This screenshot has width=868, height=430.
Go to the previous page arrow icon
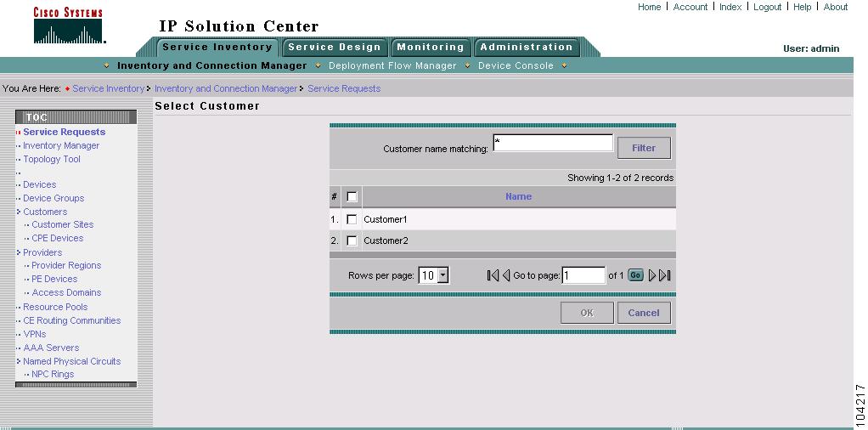pos(506,275)
